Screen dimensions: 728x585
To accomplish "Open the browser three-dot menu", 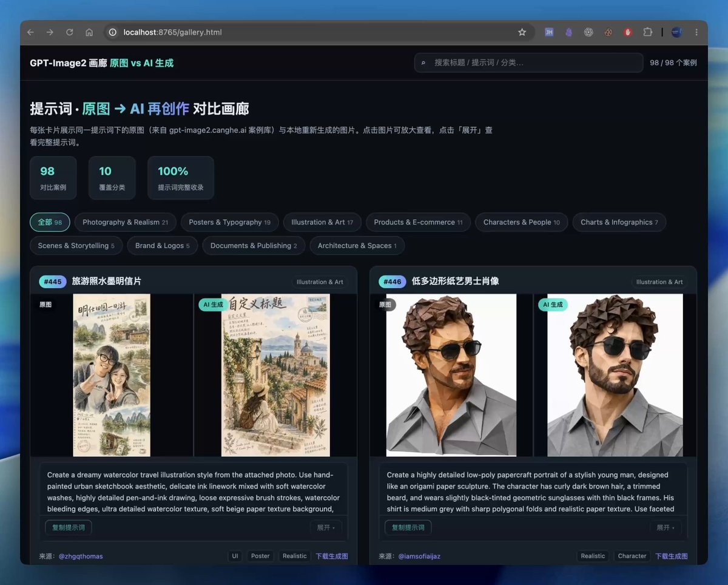I will (696, 32).
